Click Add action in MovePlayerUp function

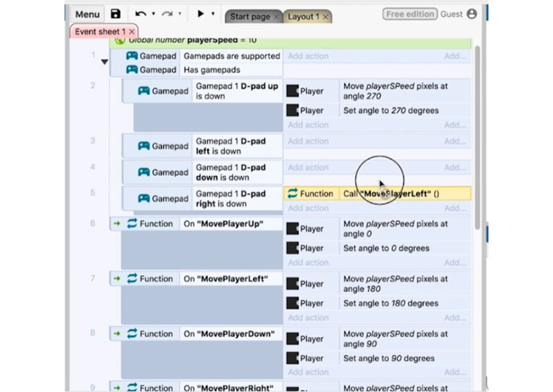[308, 262]
